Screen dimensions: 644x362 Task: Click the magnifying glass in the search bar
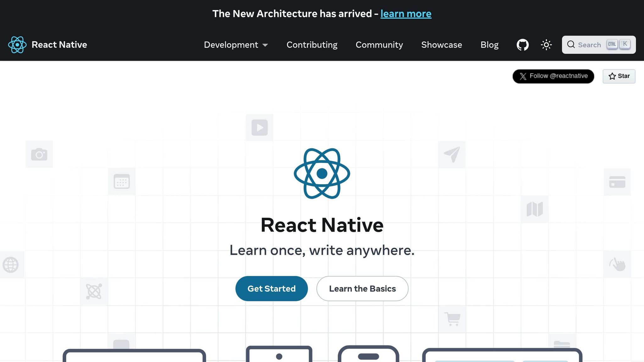point(571,45)
